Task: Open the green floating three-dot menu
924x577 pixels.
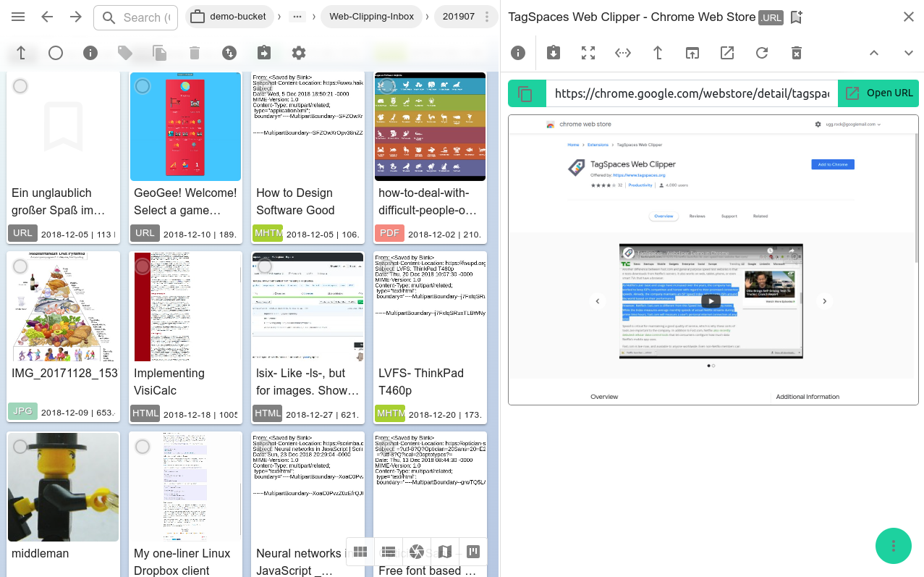Action: tap(894, 546)
